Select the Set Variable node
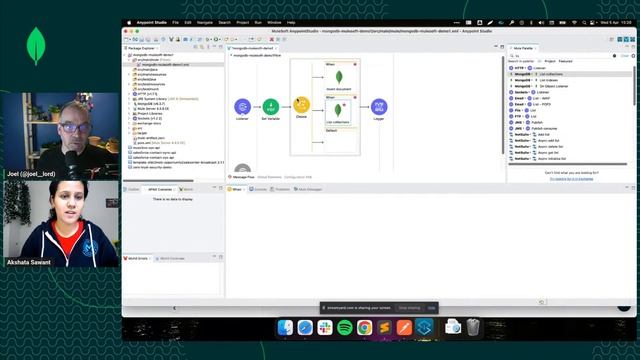Viewport: 640px width, 360px height. tap(271, 107)
